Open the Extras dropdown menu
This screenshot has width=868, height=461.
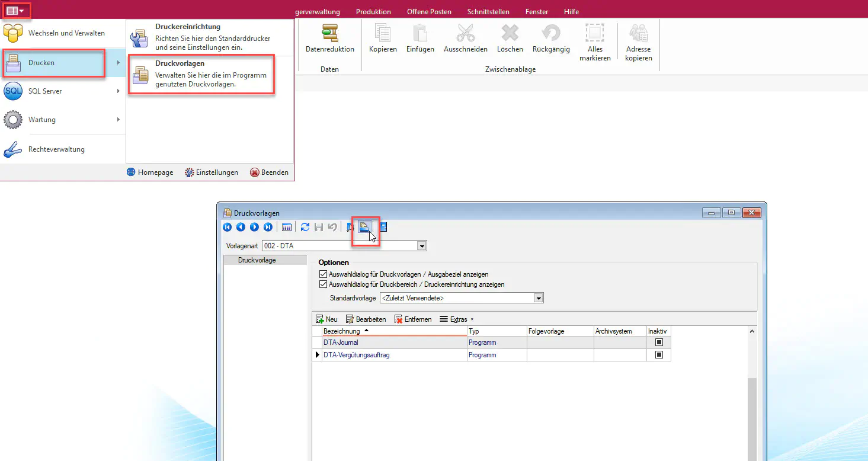(x=457, y=319)
